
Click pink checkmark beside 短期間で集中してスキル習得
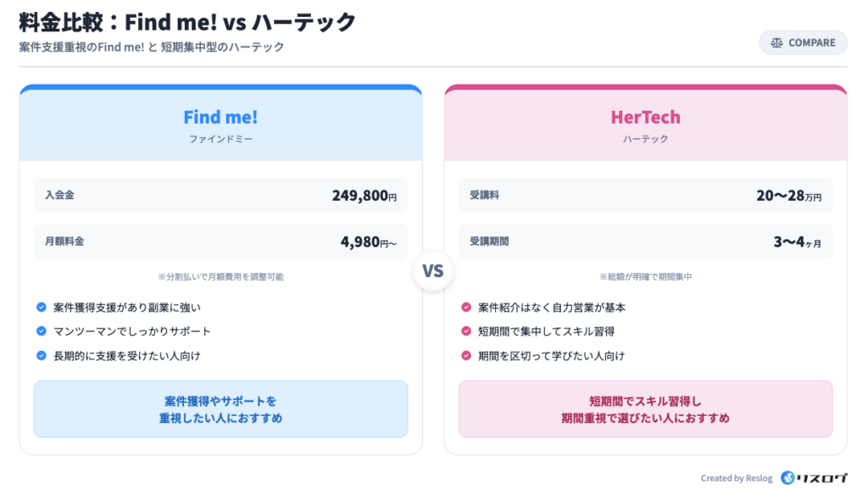[465, 331]
